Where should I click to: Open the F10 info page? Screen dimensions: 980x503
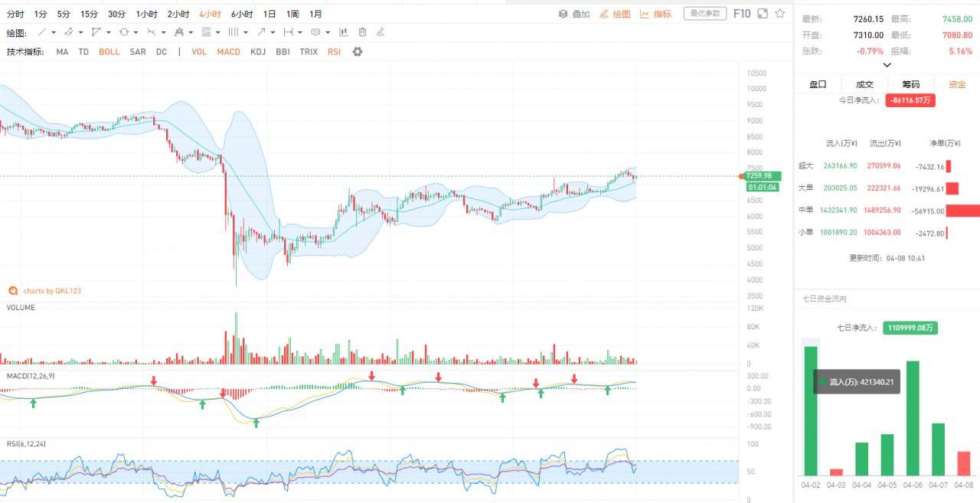click(x=742, y=14)
